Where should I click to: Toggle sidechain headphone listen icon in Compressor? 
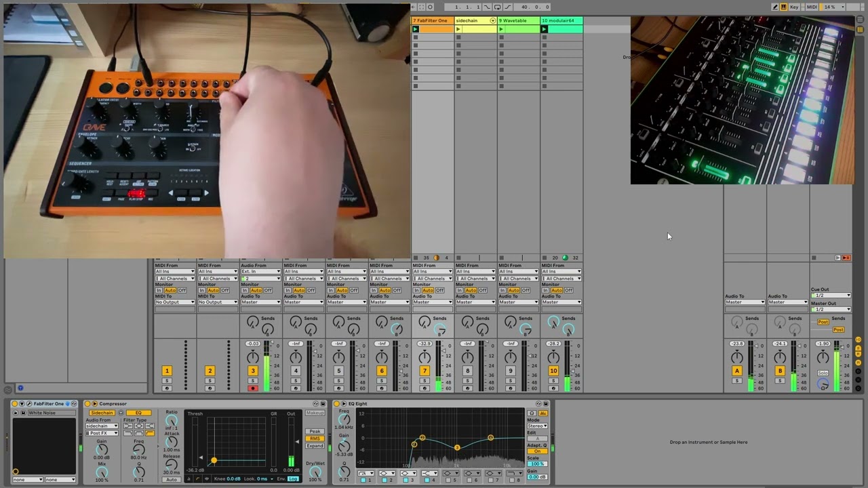click(x=121, y=413)
